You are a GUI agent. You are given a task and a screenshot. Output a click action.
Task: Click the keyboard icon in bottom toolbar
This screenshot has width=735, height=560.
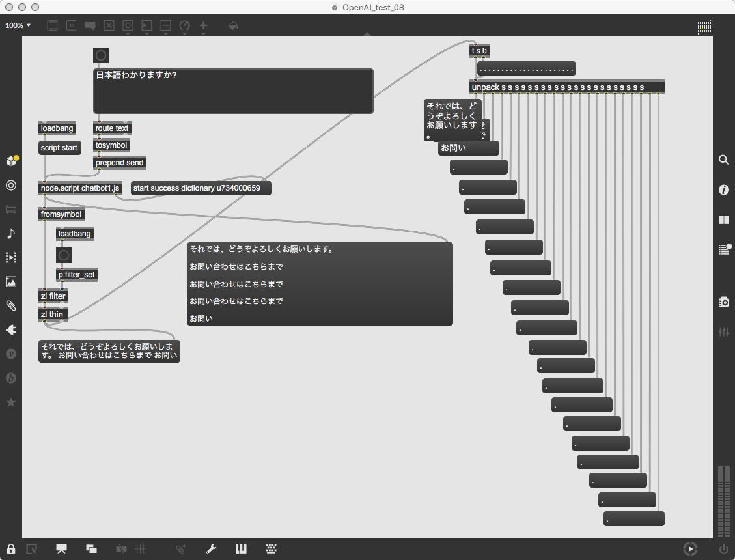(271, 549)
